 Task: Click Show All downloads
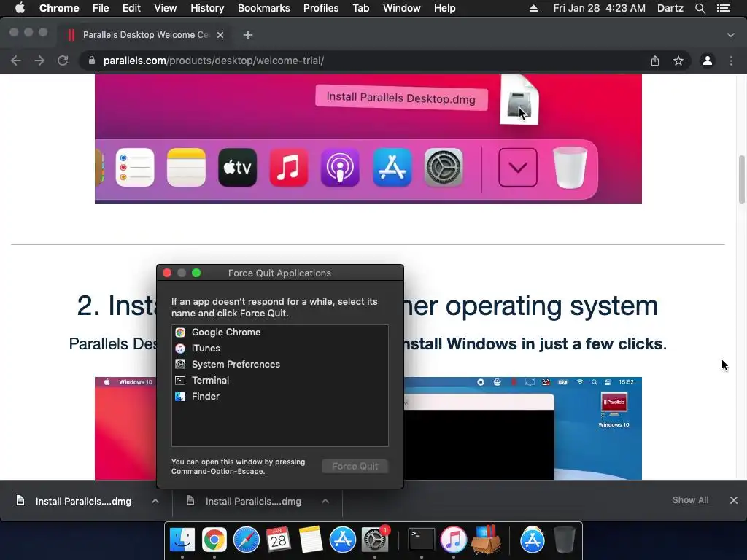pos(690,500)
